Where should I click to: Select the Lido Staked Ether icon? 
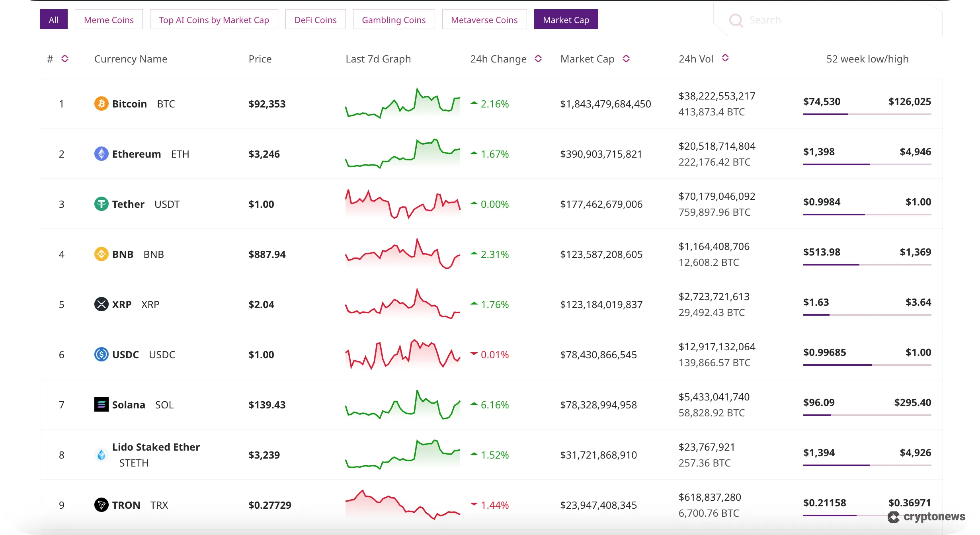coord(102,455)
